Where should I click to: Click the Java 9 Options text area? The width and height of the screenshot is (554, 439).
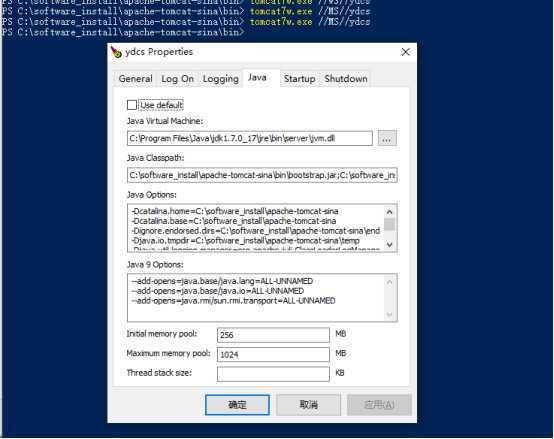tap(256, 297)
